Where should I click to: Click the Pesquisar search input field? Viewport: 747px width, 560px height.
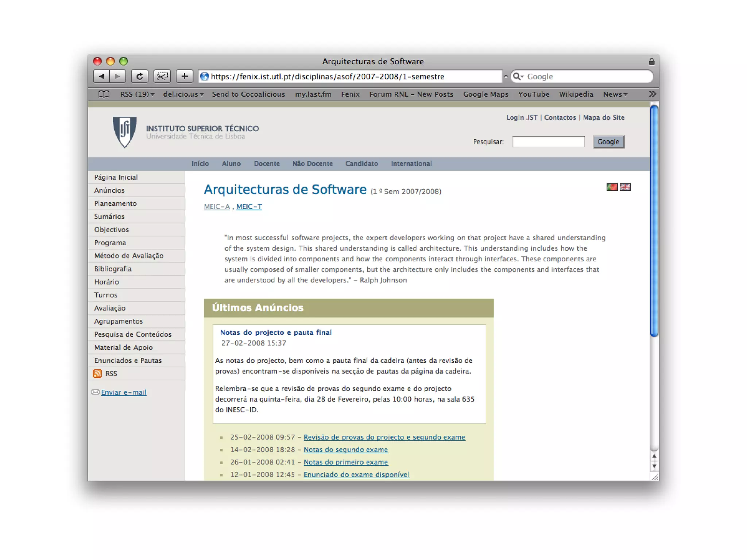coord(548,142)
